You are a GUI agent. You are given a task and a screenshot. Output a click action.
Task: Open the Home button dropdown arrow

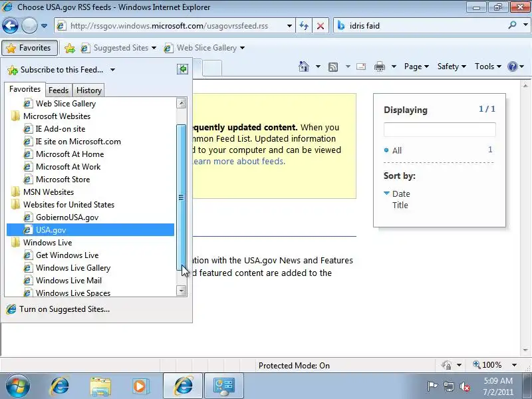318,66
